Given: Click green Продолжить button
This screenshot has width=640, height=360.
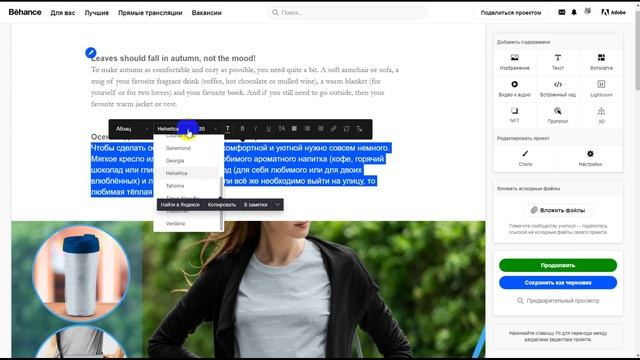Looking at the screenshot, I should click(x=558, y=265).
